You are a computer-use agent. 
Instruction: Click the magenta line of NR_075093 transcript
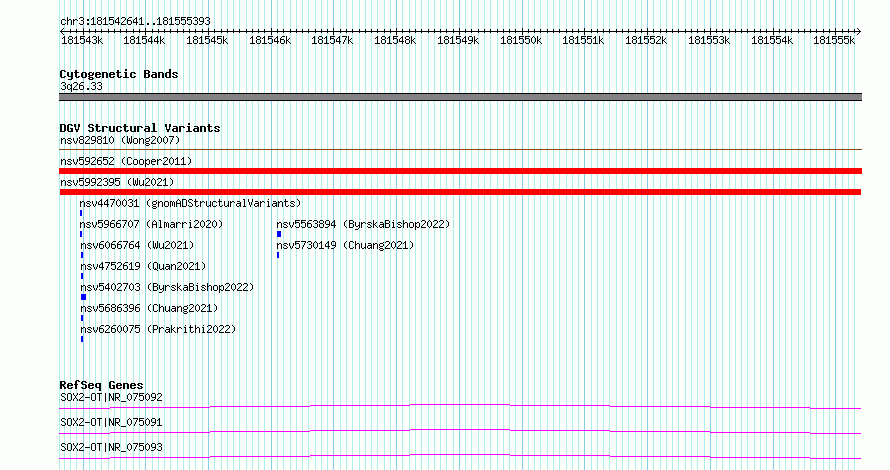(x=460, y=456)
